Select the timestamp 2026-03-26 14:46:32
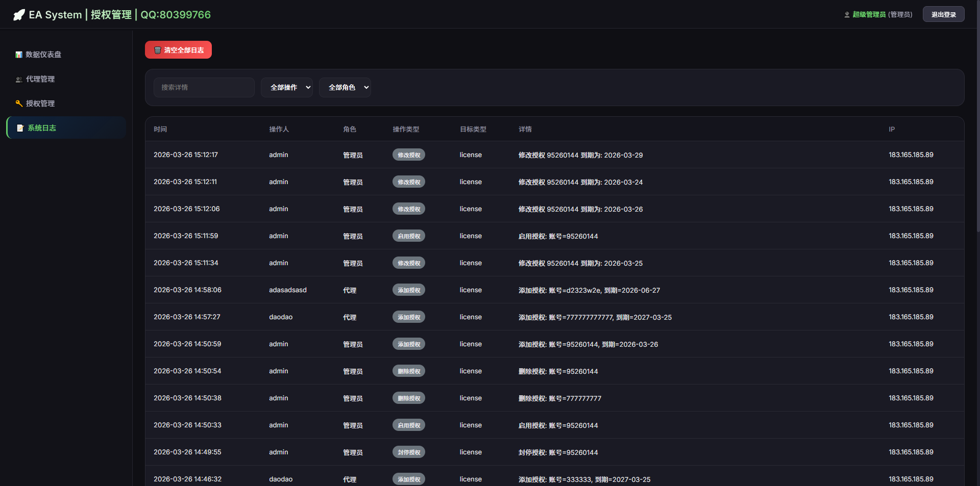This screenshot has width=980, height=486. click(x=187, y=479)
